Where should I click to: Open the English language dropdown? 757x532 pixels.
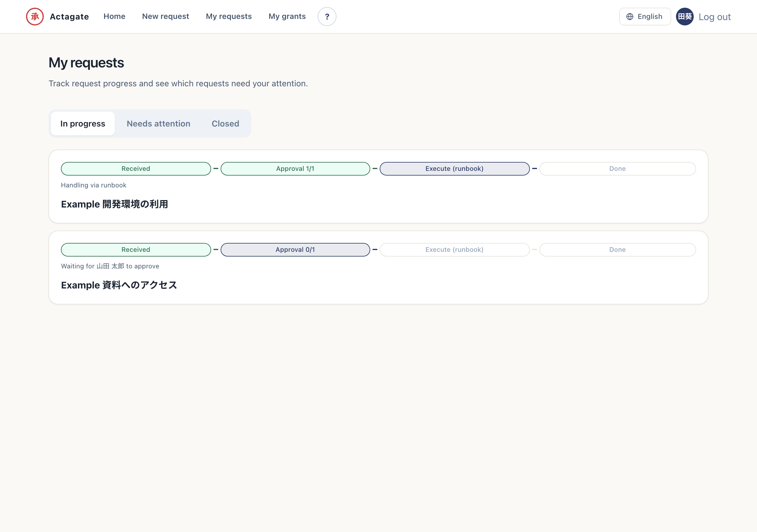(x=645, y=17)
